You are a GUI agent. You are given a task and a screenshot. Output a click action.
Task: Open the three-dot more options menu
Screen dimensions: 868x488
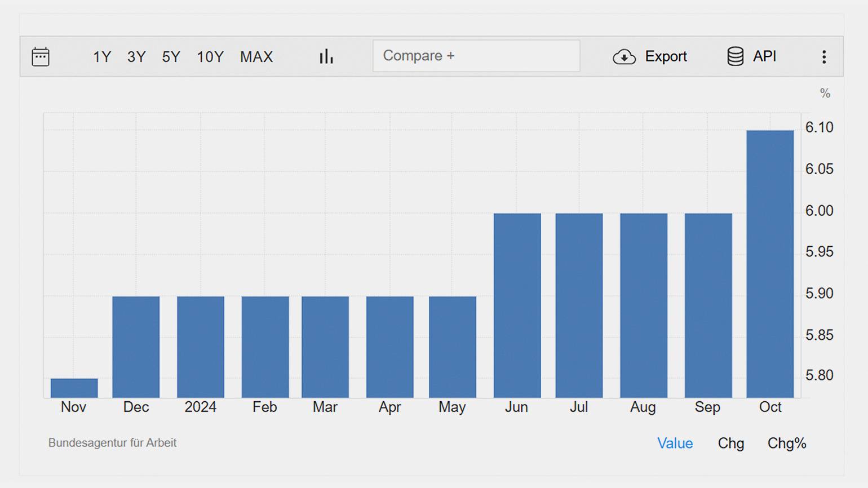(x=824, y=56)
